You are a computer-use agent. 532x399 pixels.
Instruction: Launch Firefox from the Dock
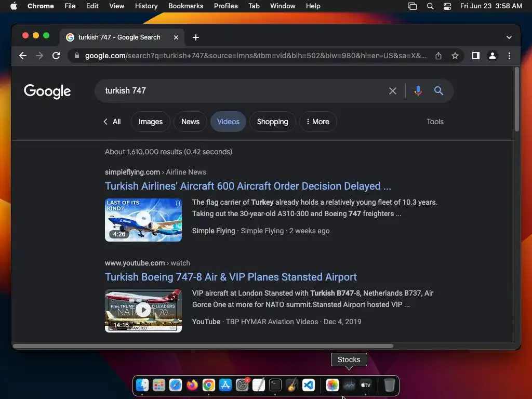[192, 385]
